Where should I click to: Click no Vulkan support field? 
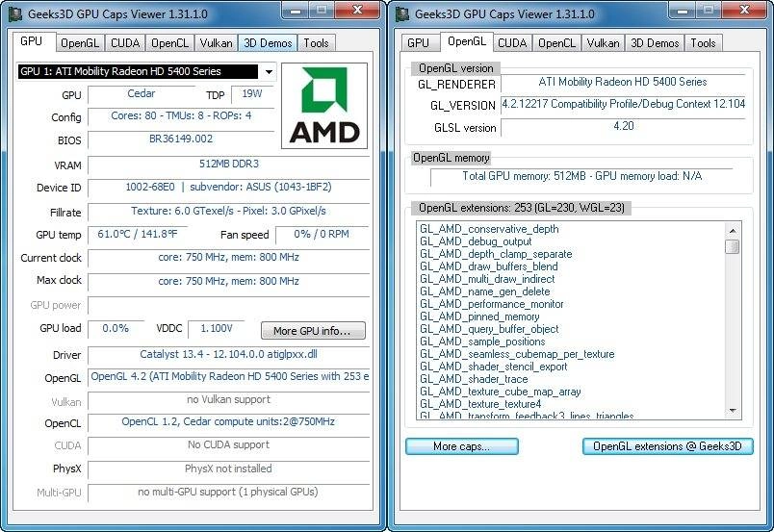point(228,400)
